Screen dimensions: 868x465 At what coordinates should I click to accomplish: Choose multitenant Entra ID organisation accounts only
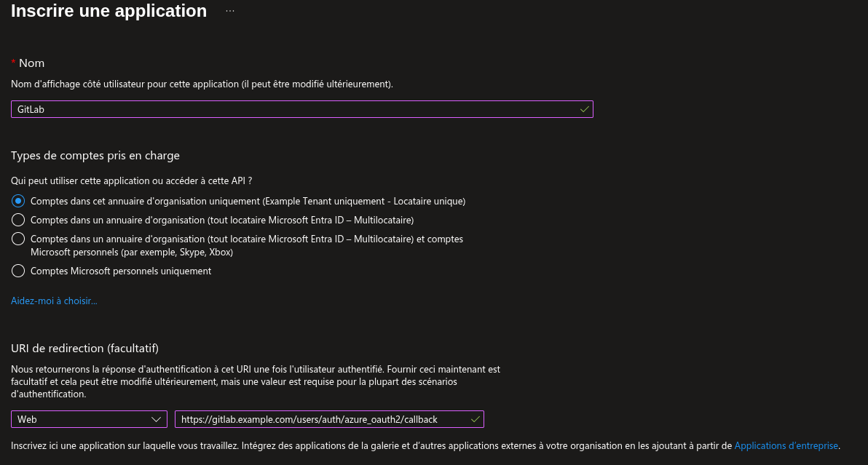tap(18, 220)
